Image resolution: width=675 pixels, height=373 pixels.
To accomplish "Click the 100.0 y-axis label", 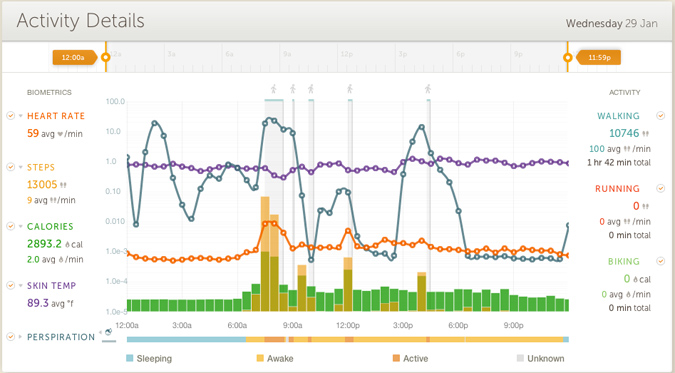I will point(115,102).
